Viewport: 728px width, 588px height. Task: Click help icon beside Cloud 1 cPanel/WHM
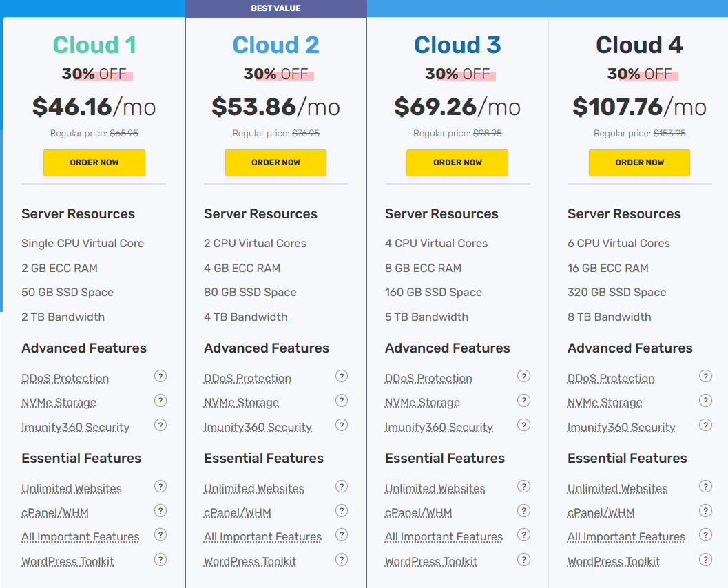(x=160, y=511)
